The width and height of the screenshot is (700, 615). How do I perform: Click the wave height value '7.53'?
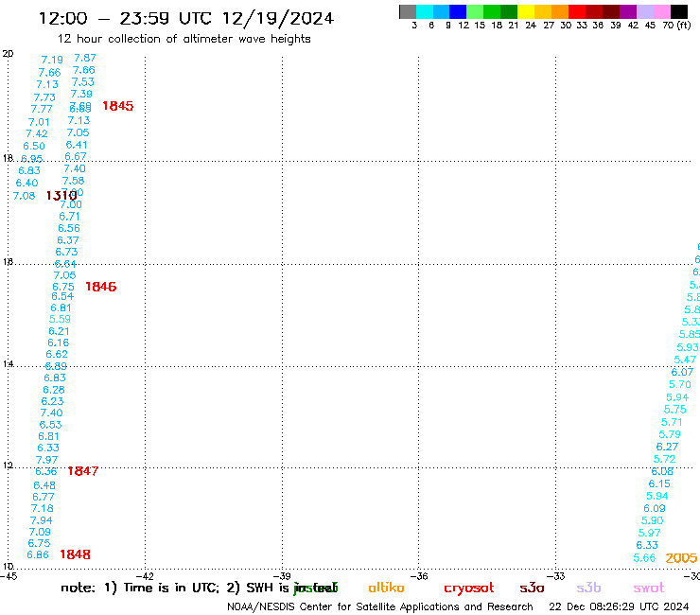coord(83,82)
